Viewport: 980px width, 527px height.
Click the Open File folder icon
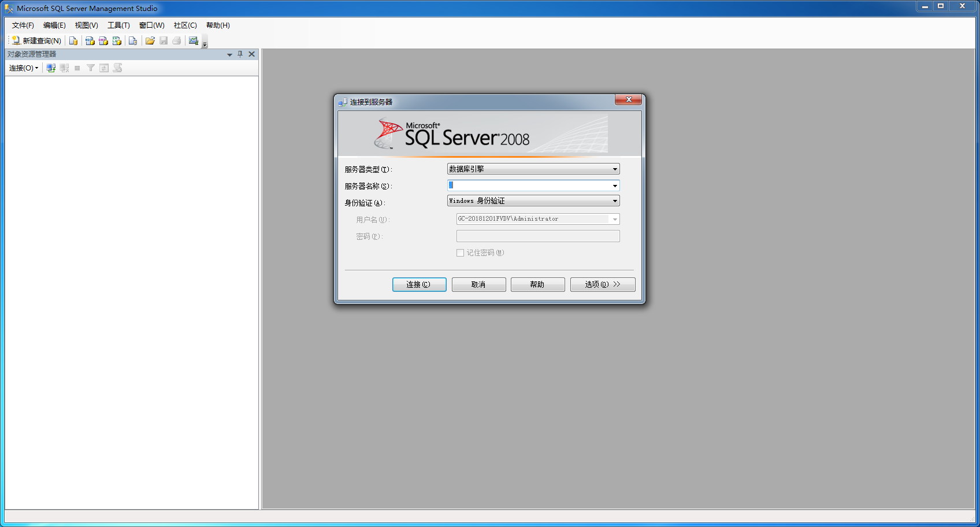click(150, 40)
